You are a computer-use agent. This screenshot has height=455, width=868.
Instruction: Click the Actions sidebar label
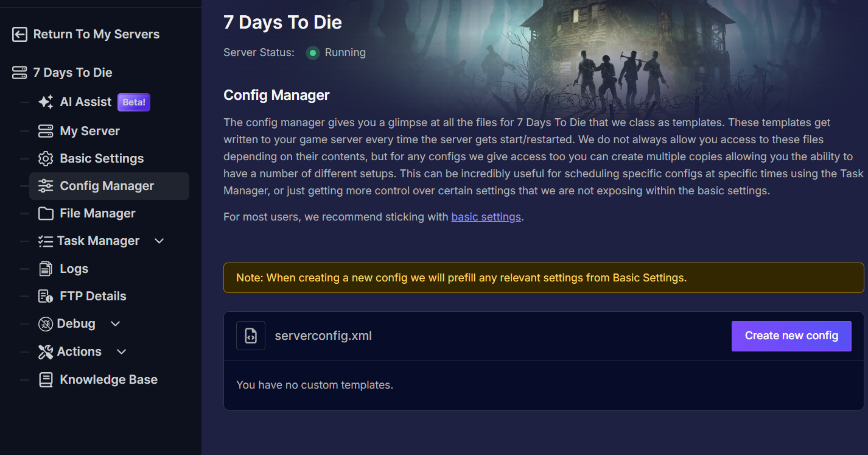click(79, 351)
